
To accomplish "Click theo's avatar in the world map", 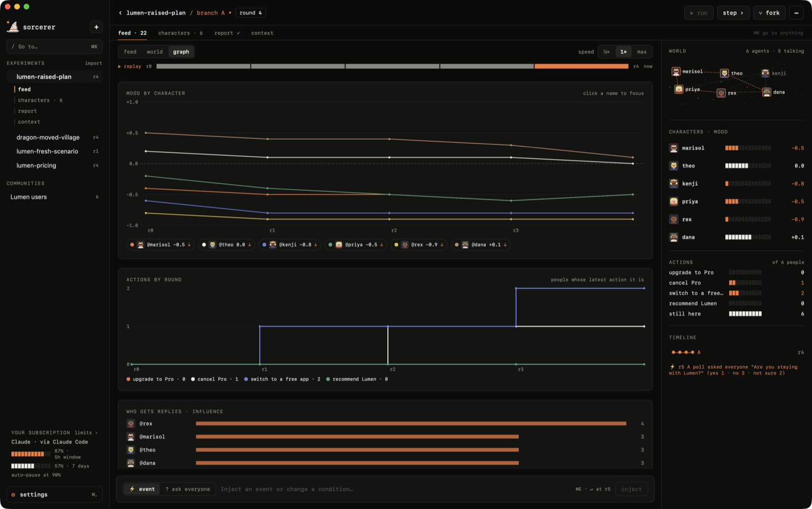I will point(725,73).
